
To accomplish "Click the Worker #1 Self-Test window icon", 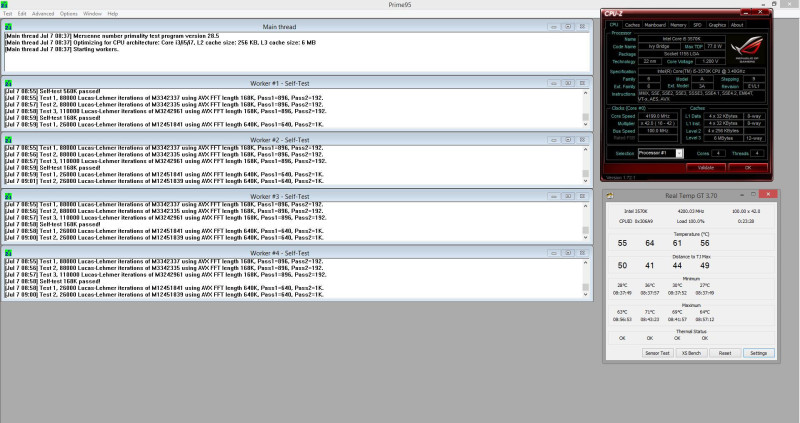I will (x=8, y=83).
